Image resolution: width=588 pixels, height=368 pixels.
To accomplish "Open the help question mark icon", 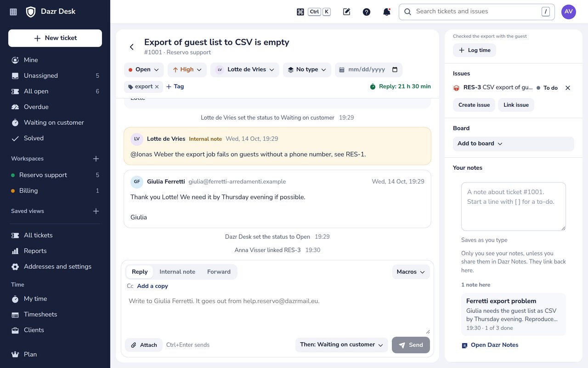I will point(367,12).
